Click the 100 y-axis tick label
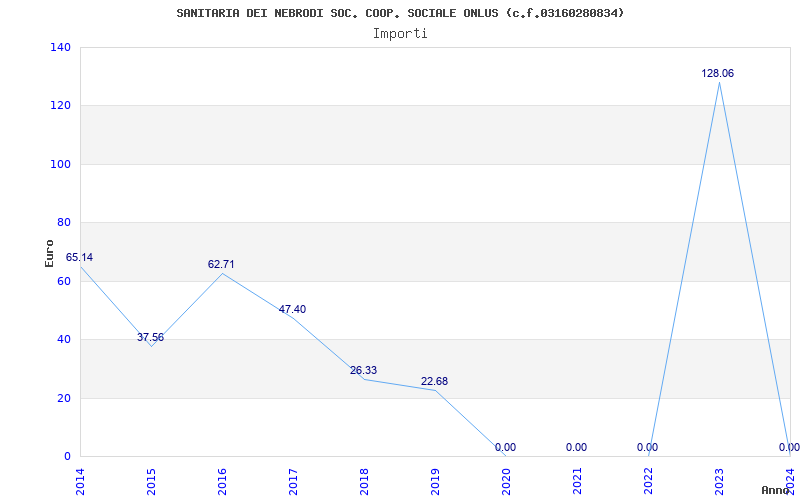This screenshot has height=500, width=800. click(x=61, y=164)
